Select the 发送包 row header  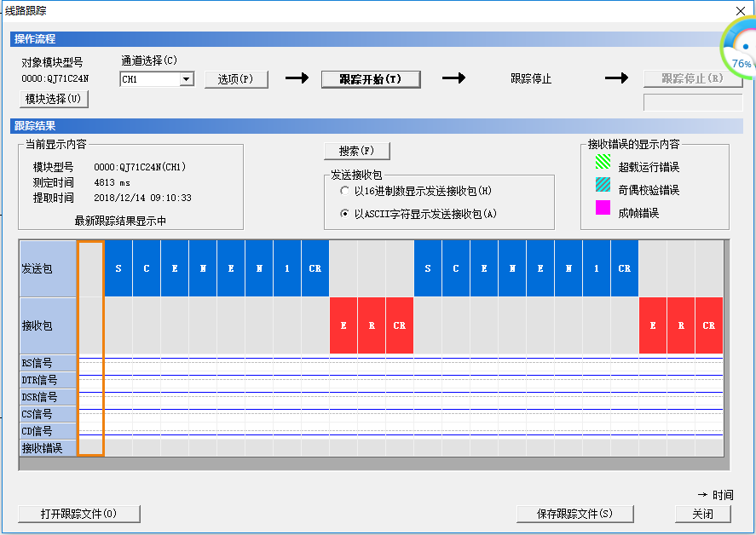coord(48,268)
